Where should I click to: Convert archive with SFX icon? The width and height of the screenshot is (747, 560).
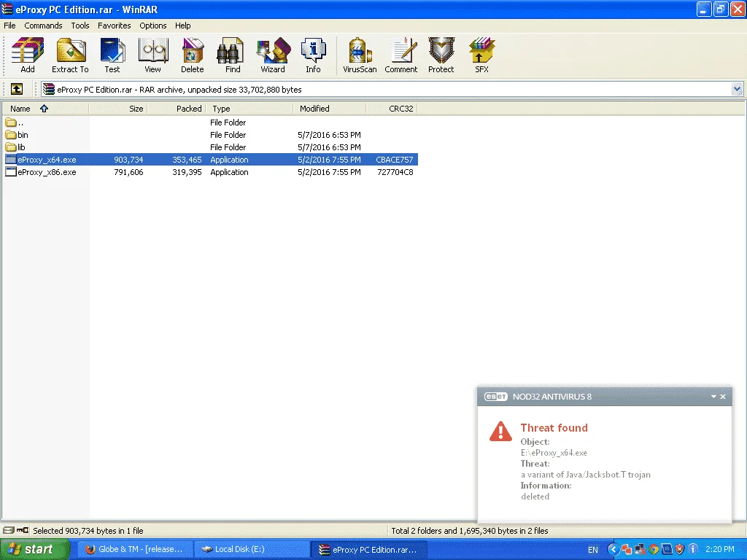(481, 55)
